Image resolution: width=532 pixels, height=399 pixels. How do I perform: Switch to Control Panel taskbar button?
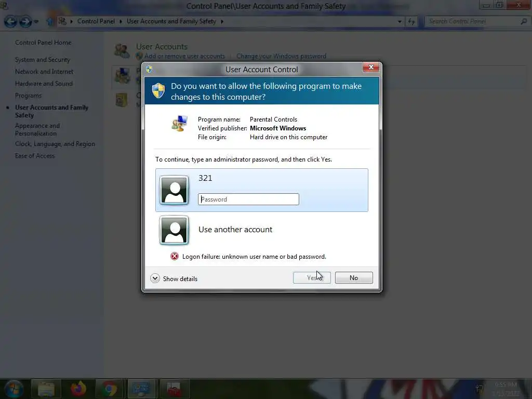[141, 389]
